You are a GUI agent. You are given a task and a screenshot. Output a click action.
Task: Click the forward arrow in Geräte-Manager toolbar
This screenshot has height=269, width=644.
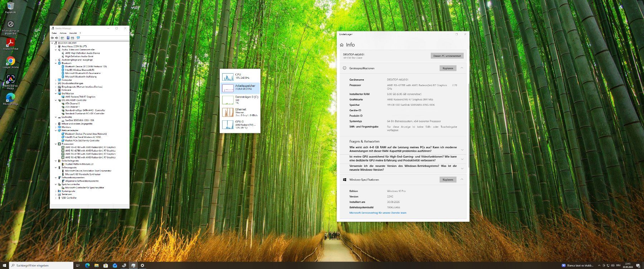coord(57,38)
